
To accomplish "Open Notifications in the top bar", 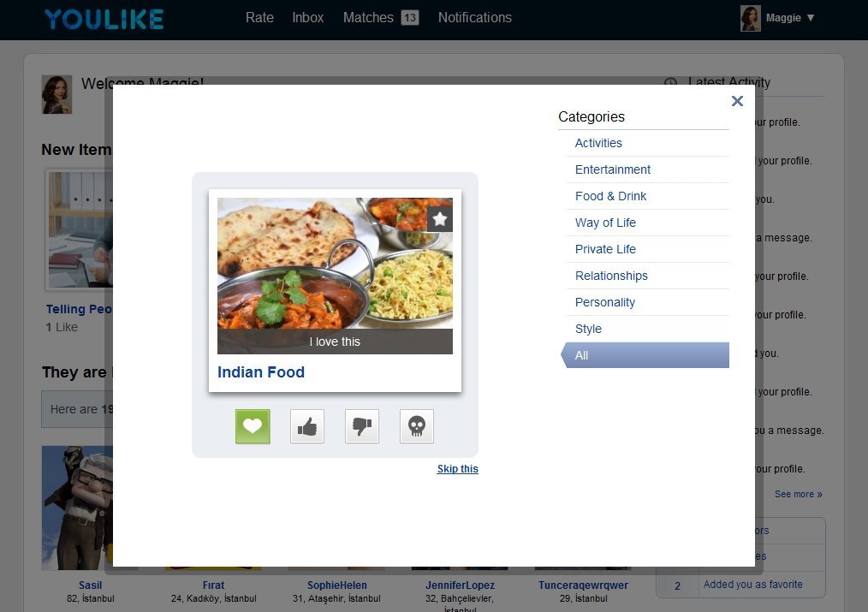I will pyautogui.click(x=475, y=18).
